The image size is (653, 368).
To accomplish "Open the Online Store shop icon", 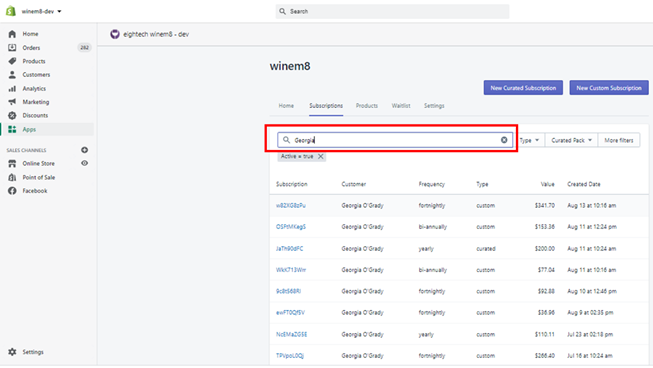I will (12, 164).
